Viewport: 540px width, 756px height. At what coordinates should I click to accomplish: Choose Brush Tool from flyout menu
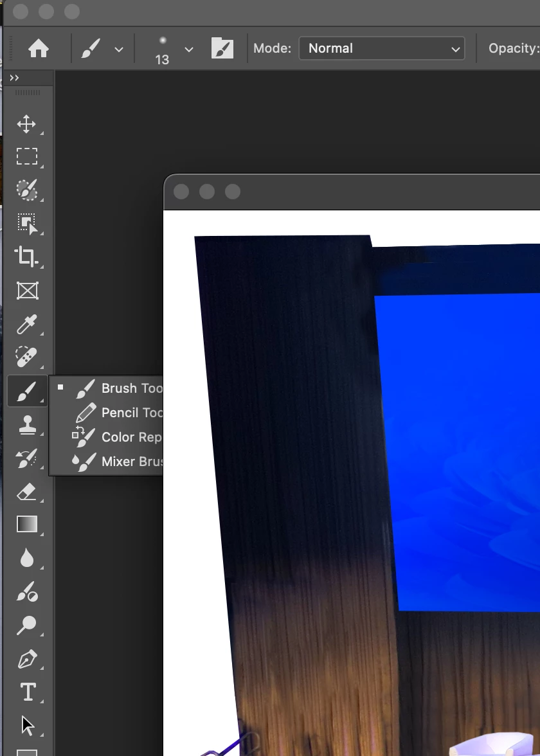(106, 388)
